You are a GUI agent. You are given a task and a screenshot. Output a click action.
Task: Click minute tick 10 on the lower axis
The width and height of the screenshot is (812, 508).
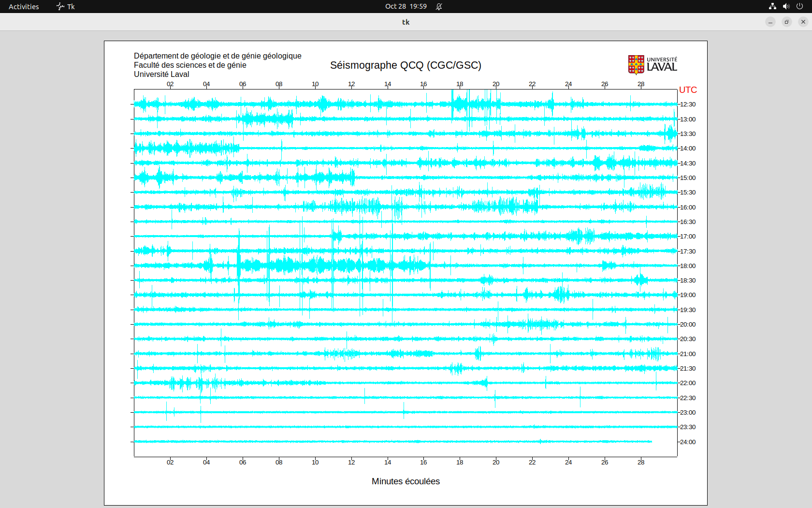(315, 463)
